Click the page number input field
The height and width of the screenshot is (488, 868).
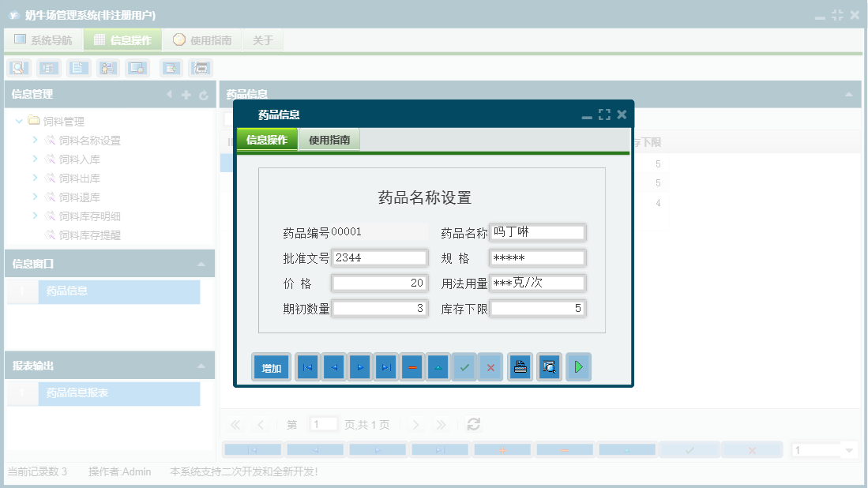324,424
